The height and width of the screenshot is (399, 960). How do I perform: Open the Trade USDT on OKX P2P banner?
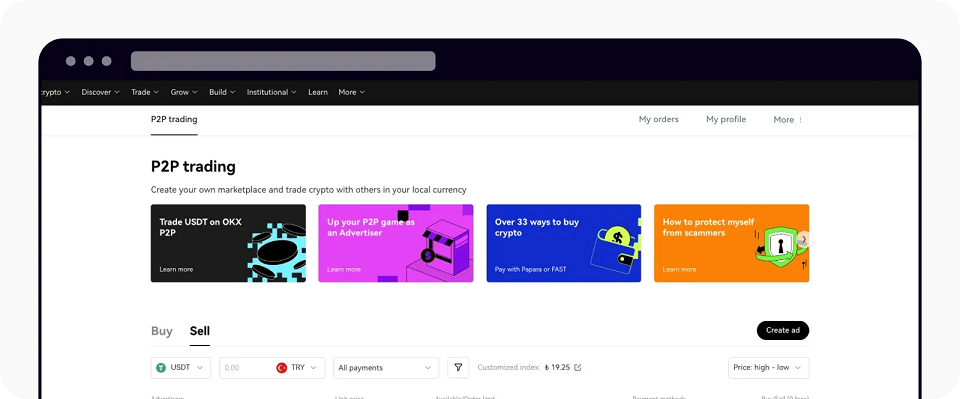coord(228,243)
